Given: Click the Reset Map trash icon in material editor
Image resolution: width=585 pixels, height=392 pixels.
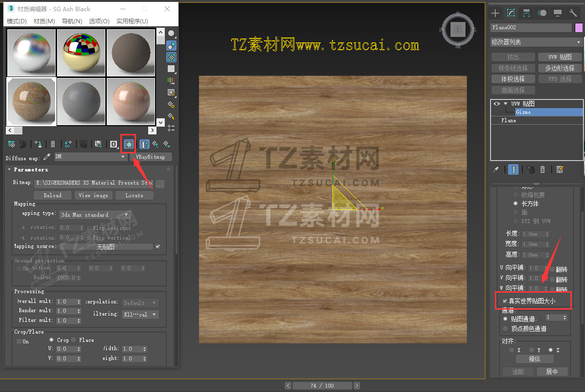Looking at the screenshot, I should (x=53, y=144).
